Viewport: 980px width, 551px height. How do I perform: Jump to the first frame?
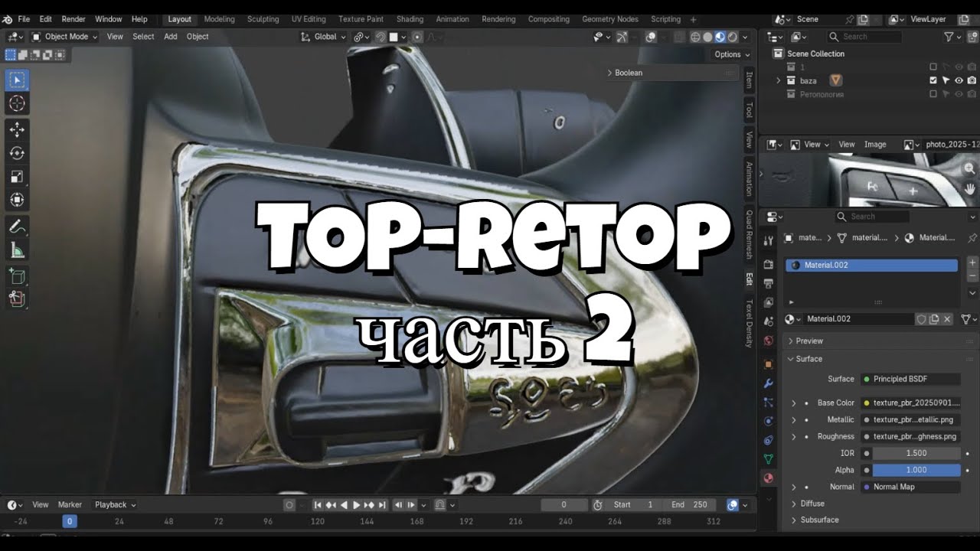pos(318,505)
